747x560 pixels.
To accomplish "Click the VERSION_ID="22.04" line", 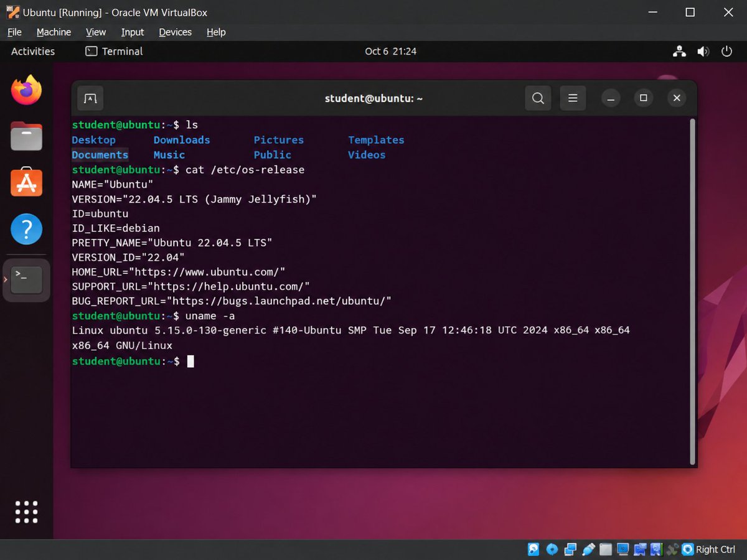I will click(128, 257).
